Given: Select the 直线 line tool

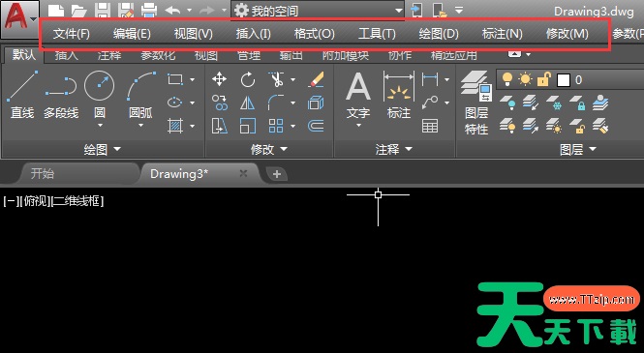Looking at the screenshot, I should click(x=21, y=95).
